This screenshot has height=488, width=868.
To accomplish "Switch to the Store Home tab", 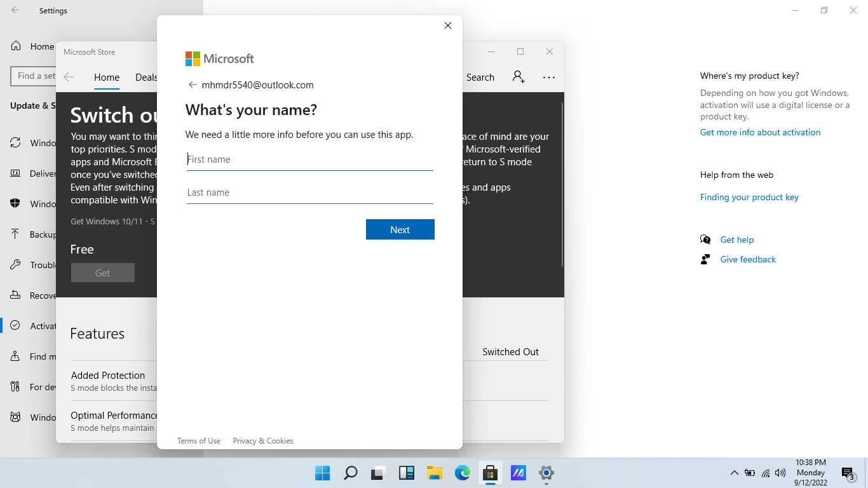I will 107,78.
